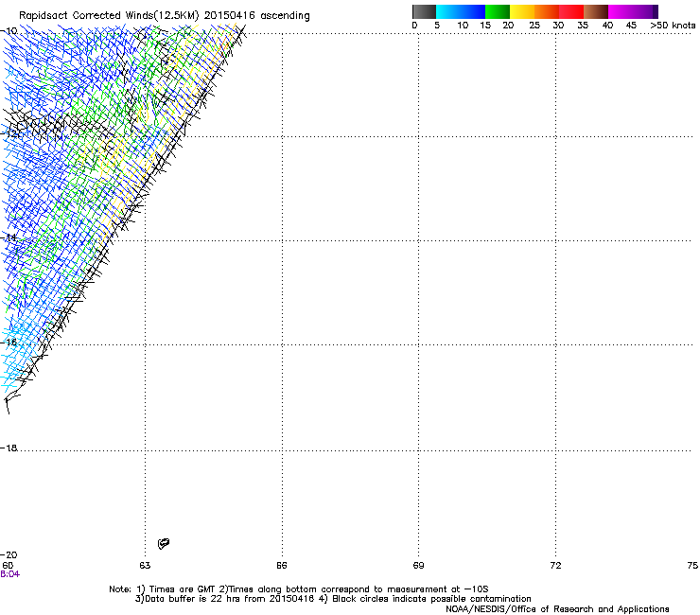Click the '15' label under the color bar

(x=485, y=26)
